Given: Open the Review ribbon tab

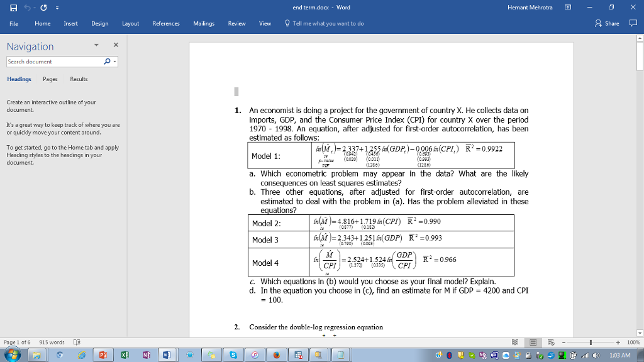Looking at the screenshot, I should click(x=237, y=24).
